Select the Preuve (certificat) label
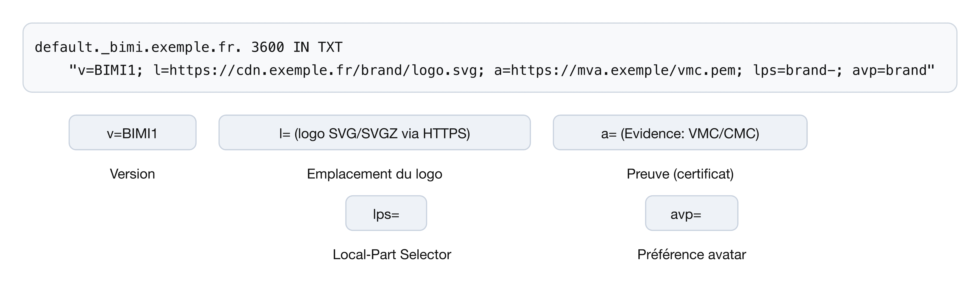Screen dimensions: 980x288 tap(680, 174)
